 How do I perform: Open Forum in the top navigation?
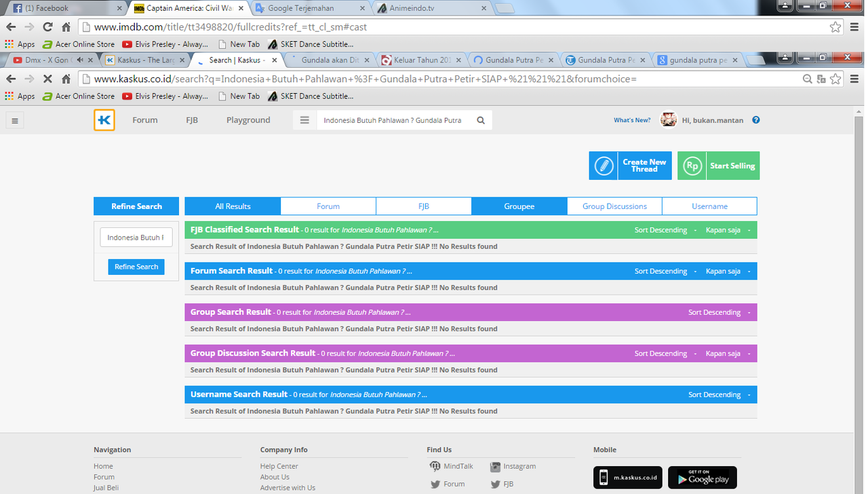tap(145, 120)
